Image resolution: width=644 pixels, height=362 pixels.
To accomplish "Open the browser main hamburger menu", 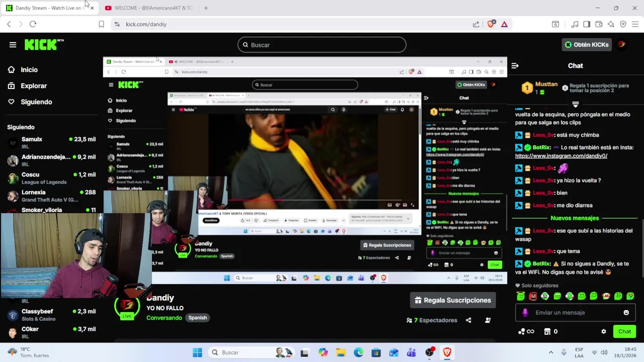I will click(x=635, y=24).
